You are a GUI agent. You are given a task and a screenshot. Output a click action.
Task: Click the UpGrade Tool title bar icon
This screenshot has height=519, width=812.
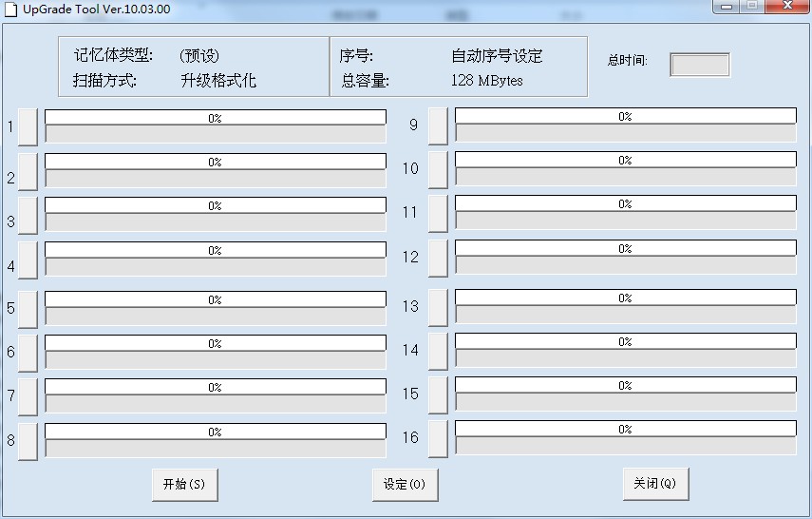click(x=11, y=9)
